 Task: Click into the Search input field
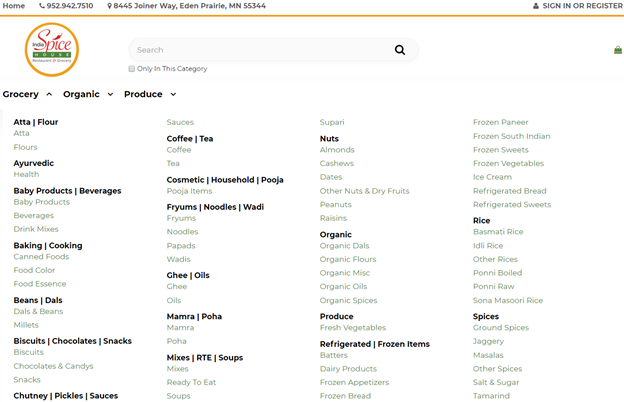click(261, 50)
